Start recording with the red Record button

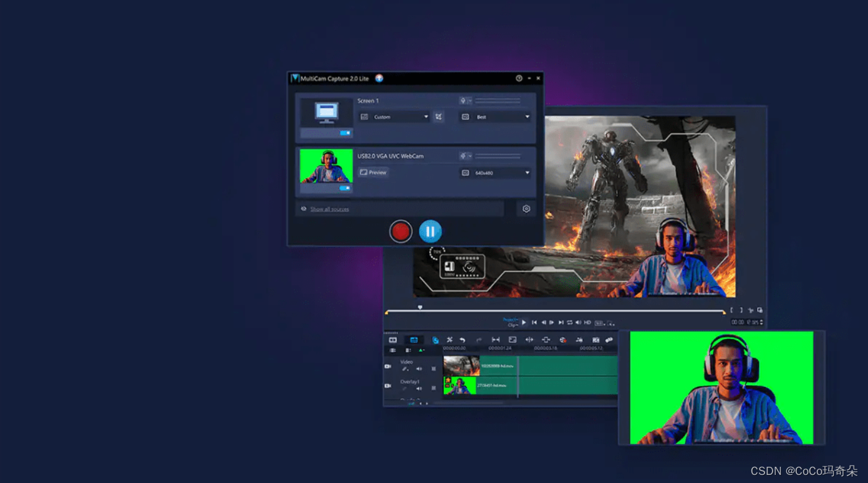400,231
